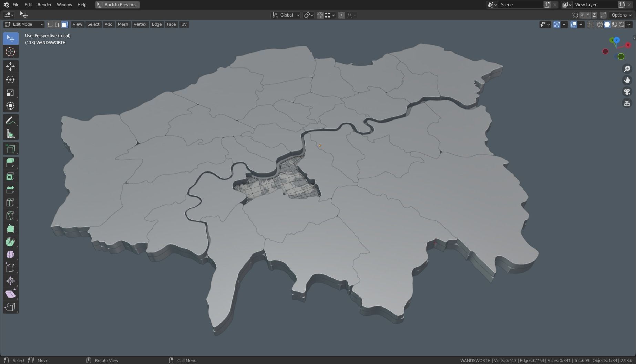Select the Transform tool

coord(10,106)
